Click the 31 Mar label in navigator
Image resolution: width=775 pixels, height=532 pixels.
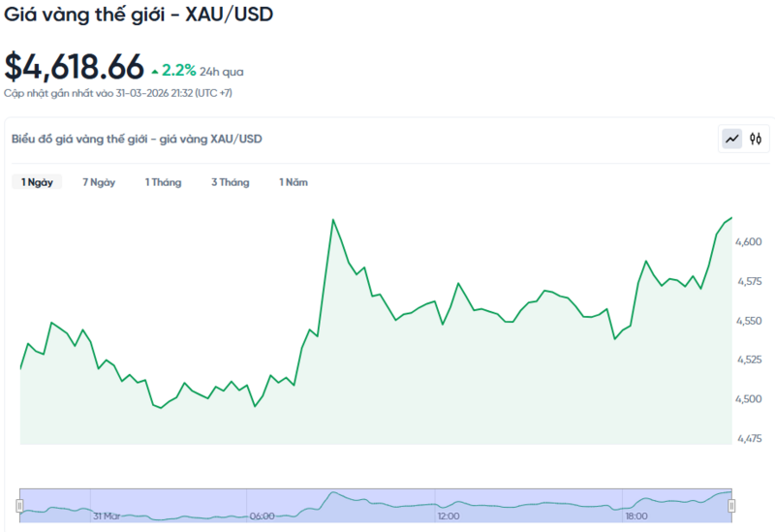[x=107, y=516]
